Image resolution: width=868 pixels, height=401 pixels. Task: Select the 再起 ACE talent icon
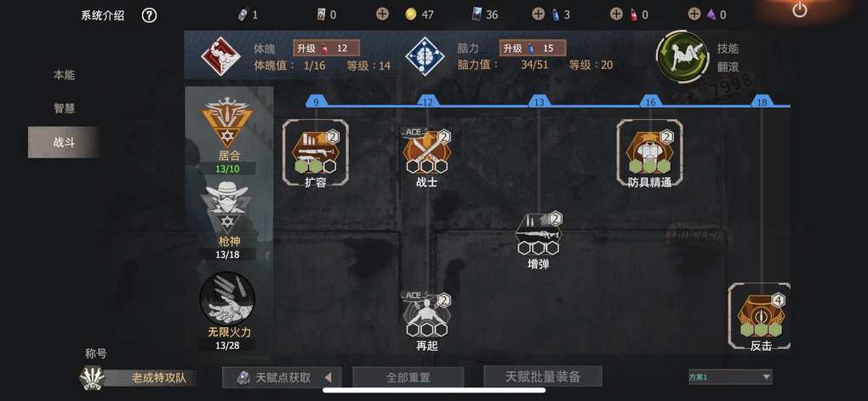427,314
